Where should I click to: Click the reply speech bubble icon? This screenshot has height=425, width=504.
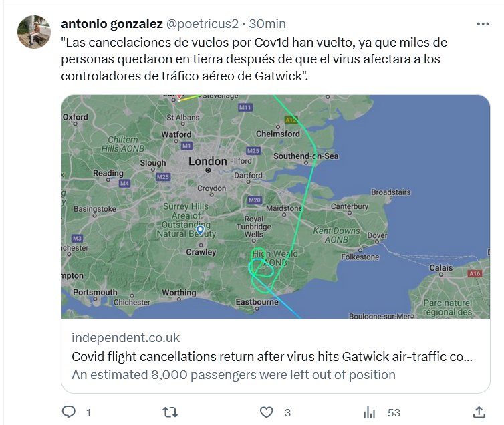pyautogui.click(x=69, y=412)
